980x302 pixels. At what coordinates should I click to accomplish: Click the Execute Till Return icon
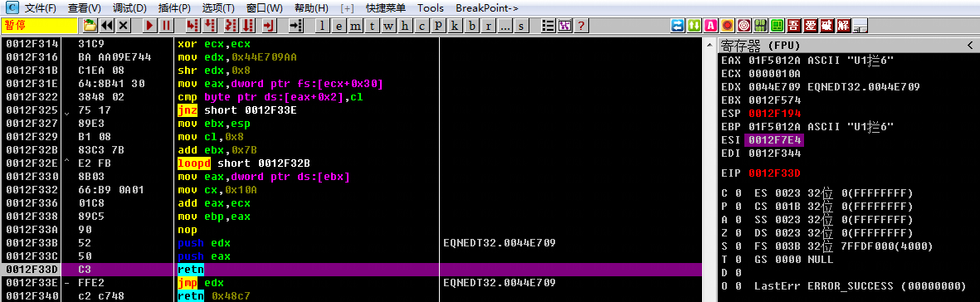coord(269,26)
